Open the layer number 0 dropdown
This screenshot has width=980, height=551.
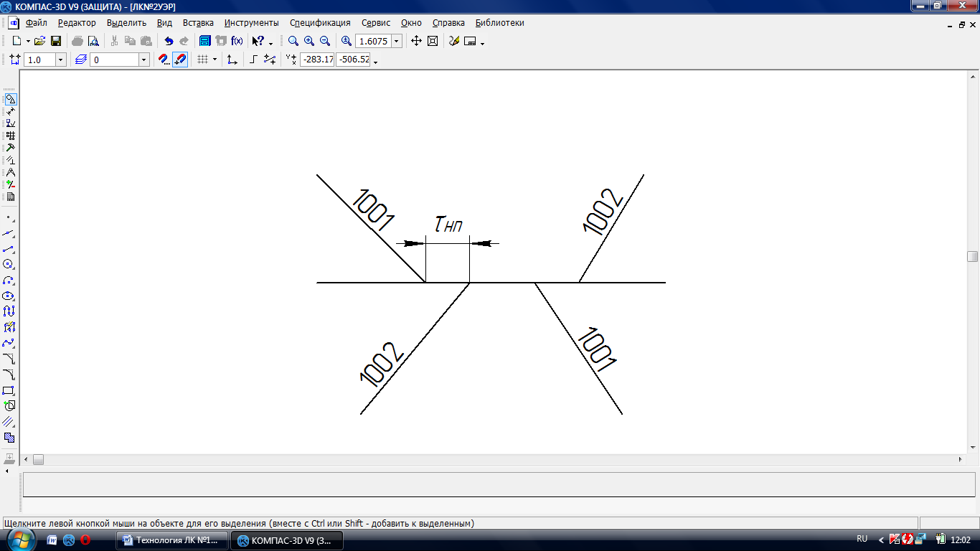143,60
